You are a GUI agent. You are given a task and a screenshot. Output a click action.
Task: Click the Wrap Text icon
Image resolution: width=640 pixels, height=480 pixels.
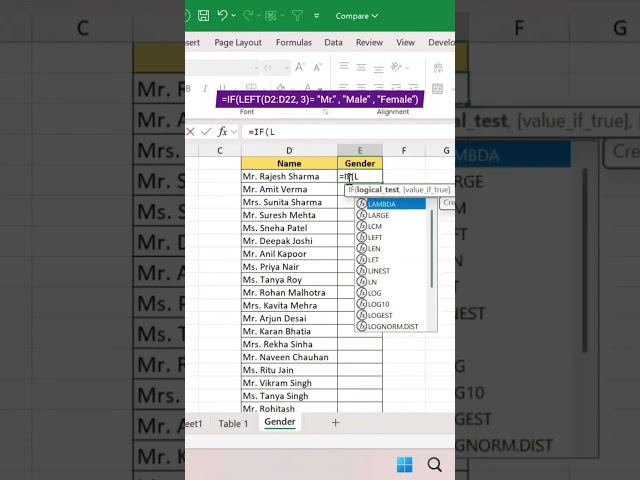(438, 67)
